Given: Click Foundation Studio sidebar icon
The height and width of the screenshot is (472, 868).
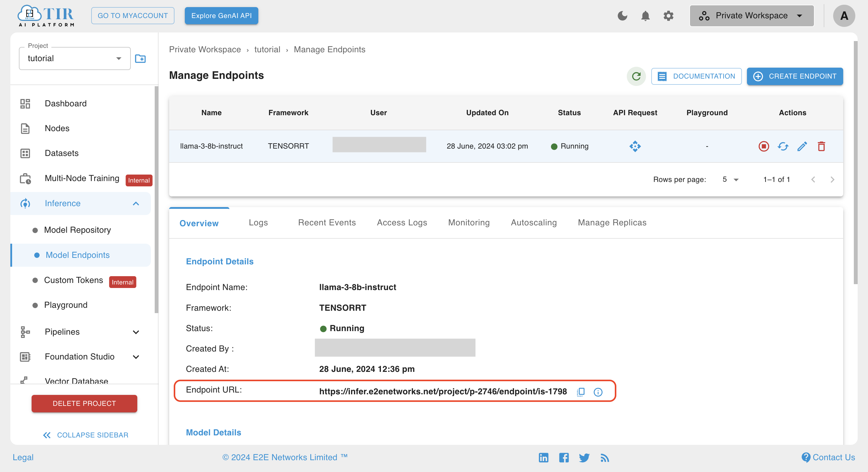Looking at the screenshot, I should [25, 357].
